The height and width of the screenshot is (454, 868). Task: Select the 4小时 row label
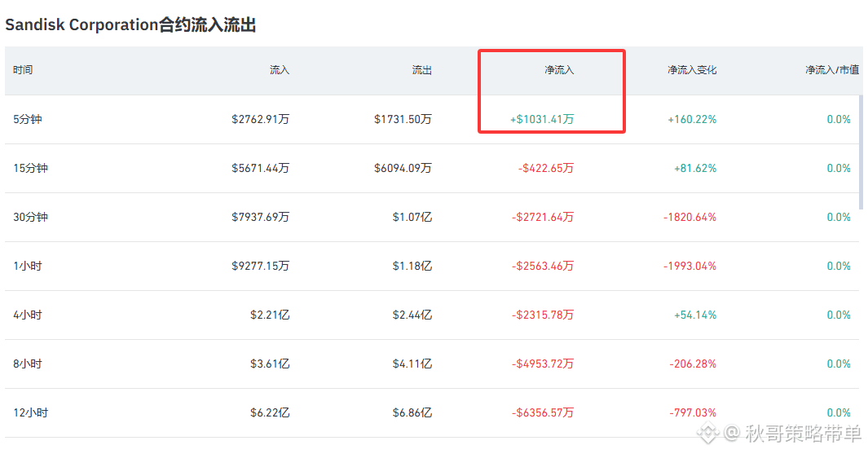coord(28,315)
